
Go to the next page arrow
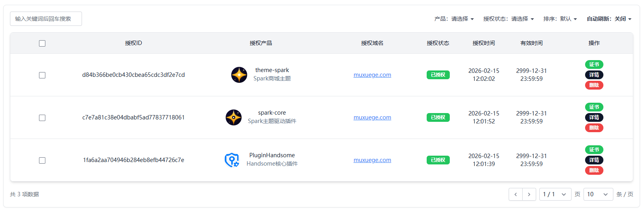(x=529, y=194)
